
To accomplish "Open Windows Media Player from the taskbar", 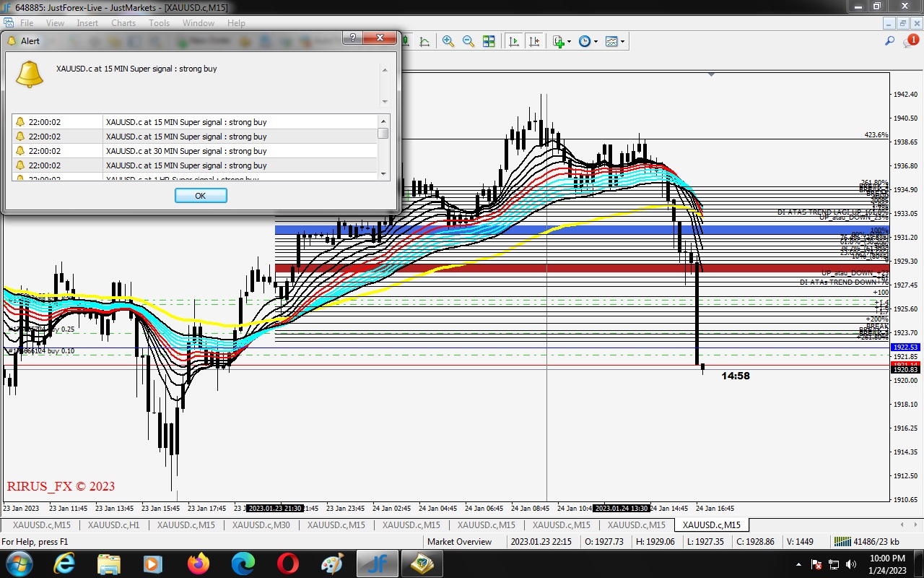I will (x=153, y=564).
